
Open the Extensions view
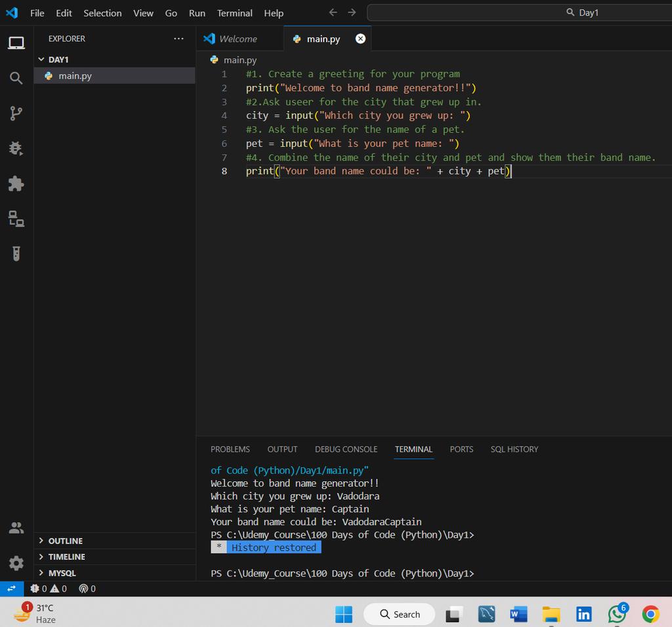coord(16,184)
